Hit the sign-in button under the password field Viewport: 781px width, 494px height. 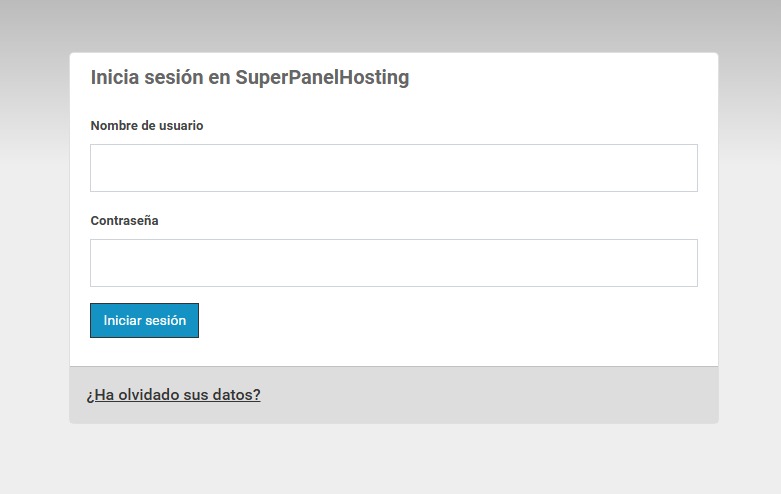click(x=144, y=321)
